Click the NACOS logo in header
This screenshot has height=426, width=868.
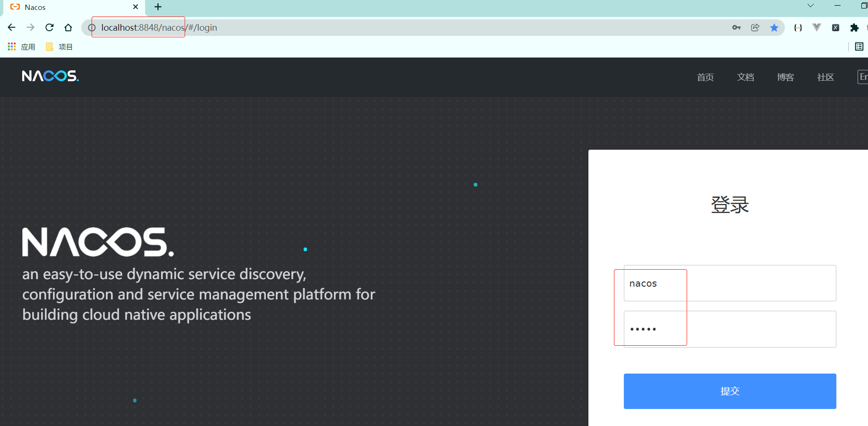pyautogui.click(x=51, y=76)
